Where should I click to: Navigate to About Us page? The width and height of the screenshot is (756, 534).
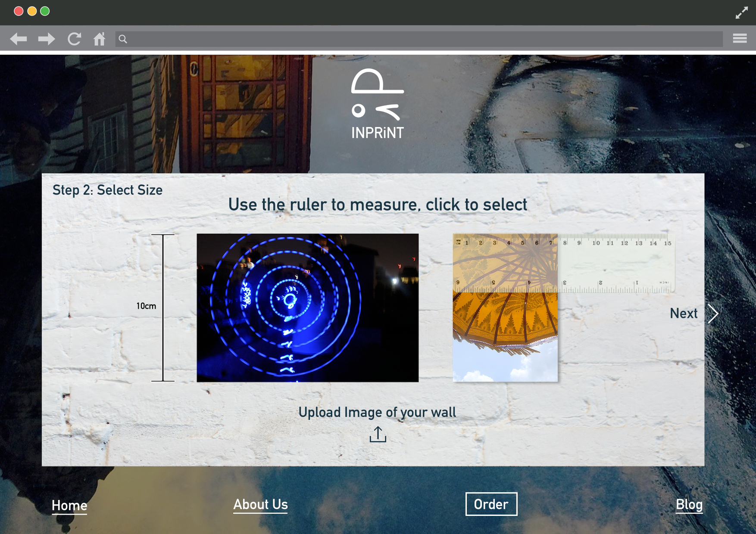[260, 504]
